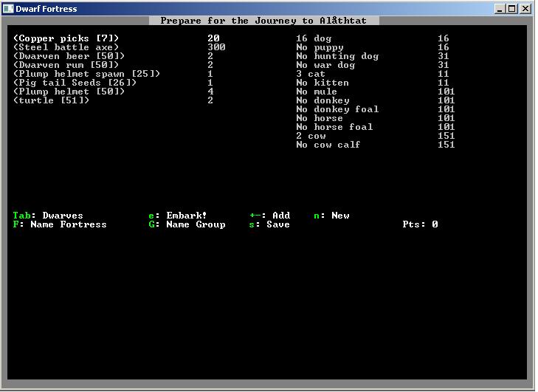Click the Name Fortress option

pyautogui.click(x=60, y=224)
